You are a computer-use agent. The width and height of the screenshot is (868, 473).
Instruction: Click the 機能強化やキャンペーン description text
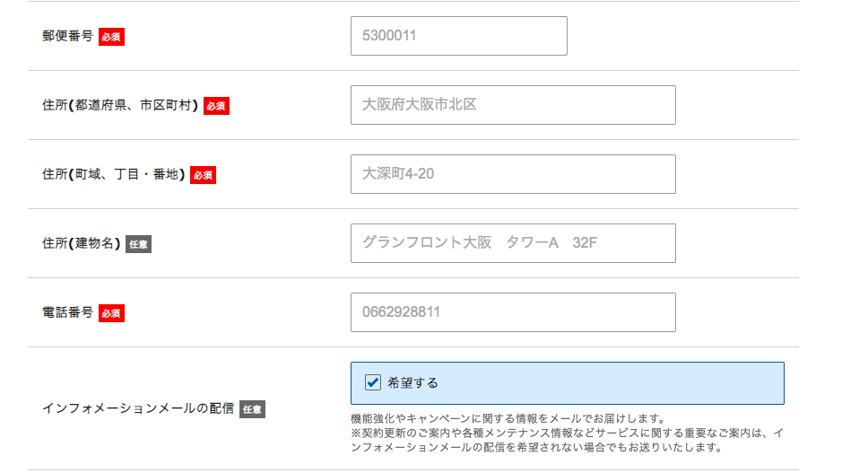click(507, 418)
